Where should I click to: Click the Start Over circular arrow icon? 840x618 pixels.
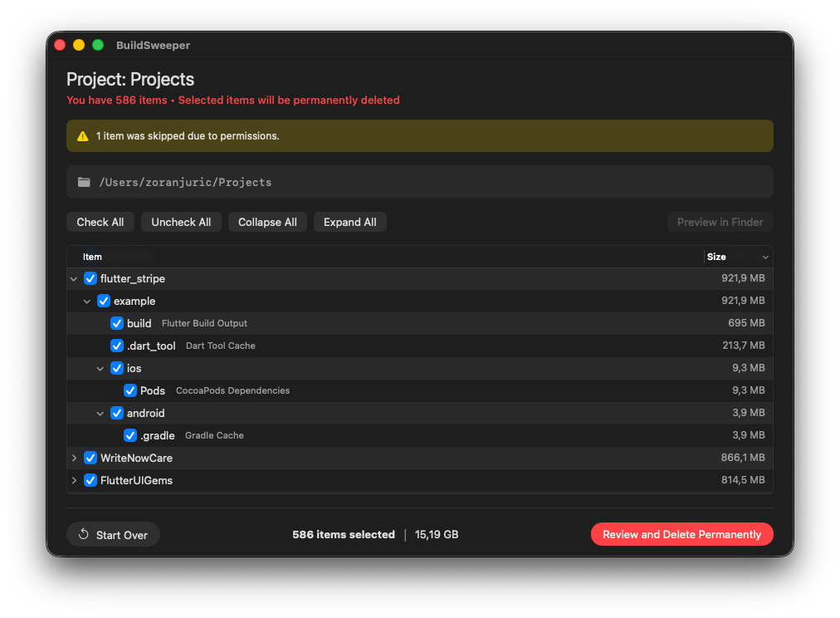point(84,535)
